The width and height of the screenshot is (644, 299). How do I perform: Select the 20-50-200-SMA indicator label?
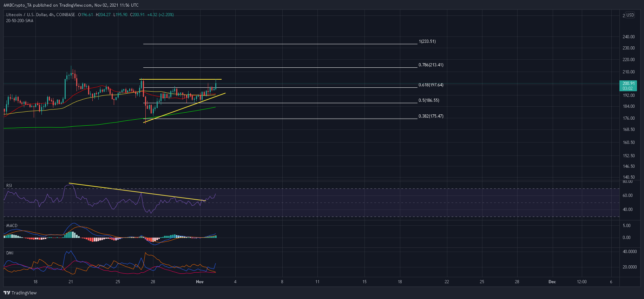20,21
